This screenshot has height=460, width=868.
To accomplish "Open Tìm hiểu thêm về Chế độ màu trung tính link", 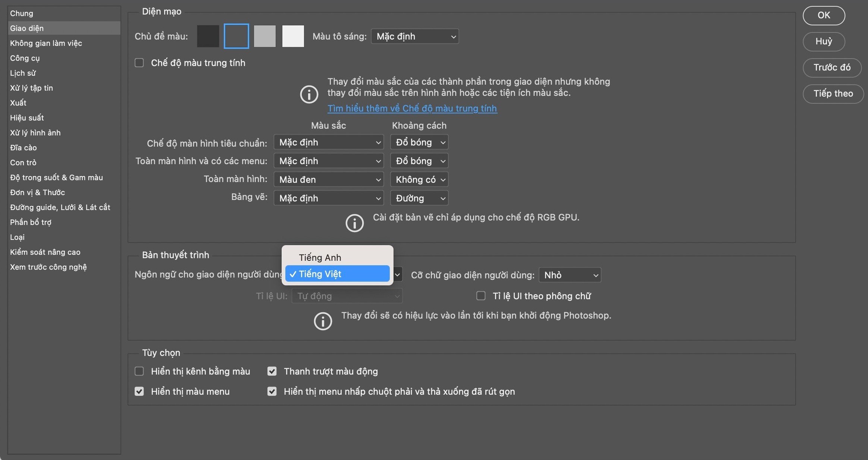I will click(x=412, y=108).
